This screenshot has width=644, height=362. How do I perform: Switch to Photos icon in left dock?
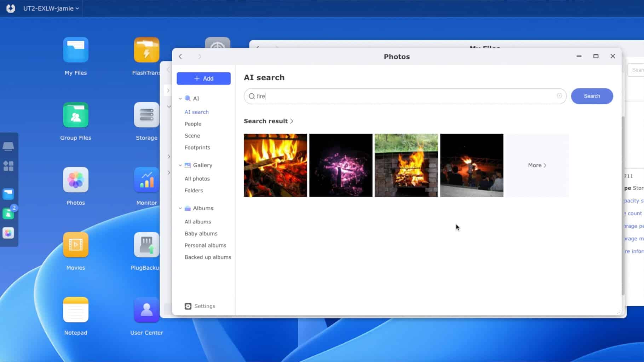pos(8,233)
